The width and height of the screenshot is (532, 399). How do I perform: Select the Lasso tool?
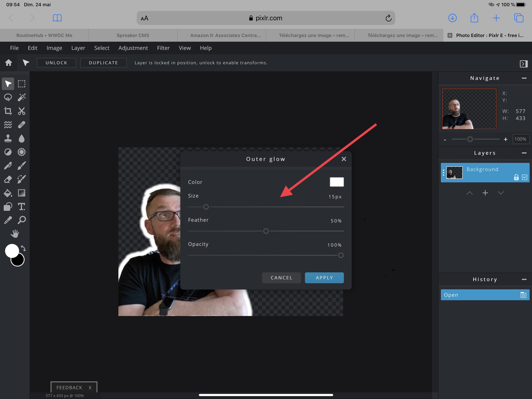point(8,97)
